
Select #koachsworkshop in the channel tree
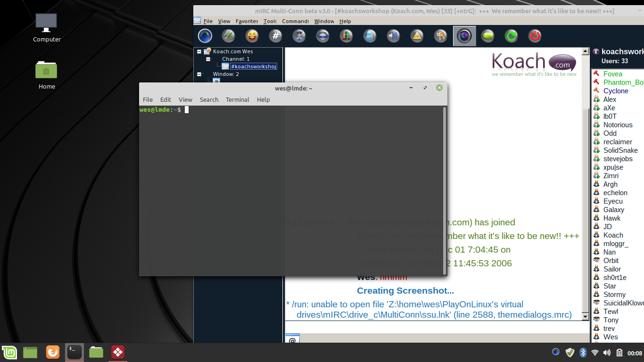coord(253,66)
